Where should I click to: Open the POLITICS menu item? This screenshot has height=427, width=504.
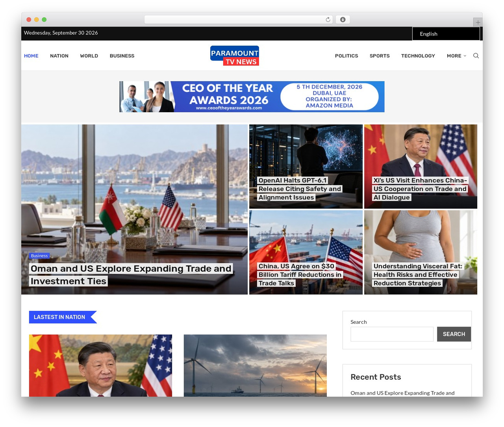coord(346,56)
